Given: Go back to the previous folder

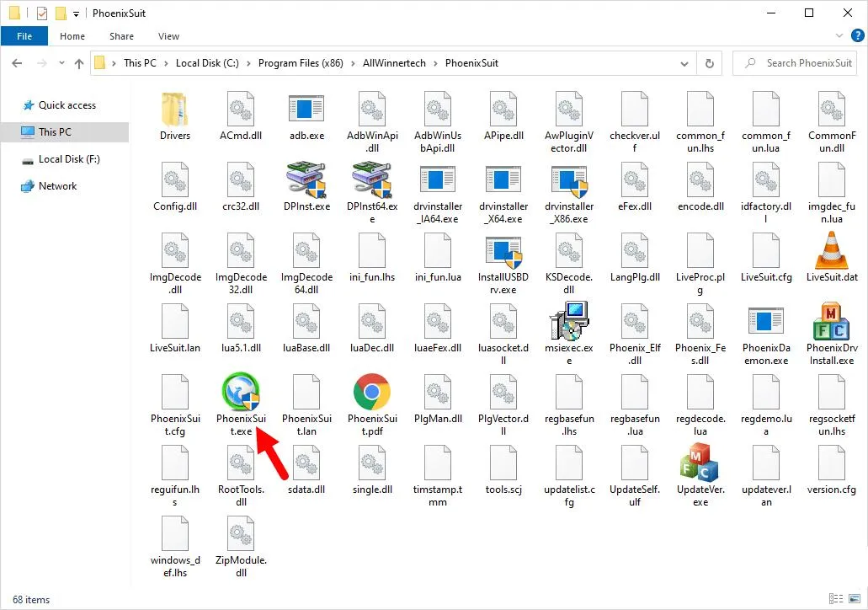Looking at the screenshot, I should (17, 63).
